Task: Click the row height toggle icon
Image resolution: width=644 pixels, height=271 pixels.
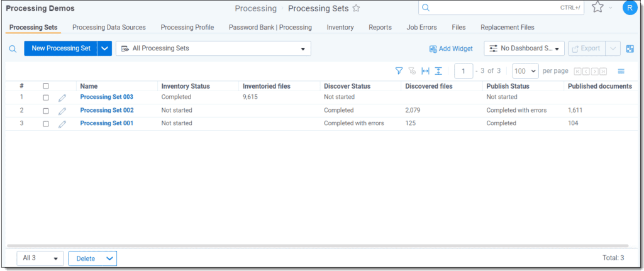Action: 438,71
